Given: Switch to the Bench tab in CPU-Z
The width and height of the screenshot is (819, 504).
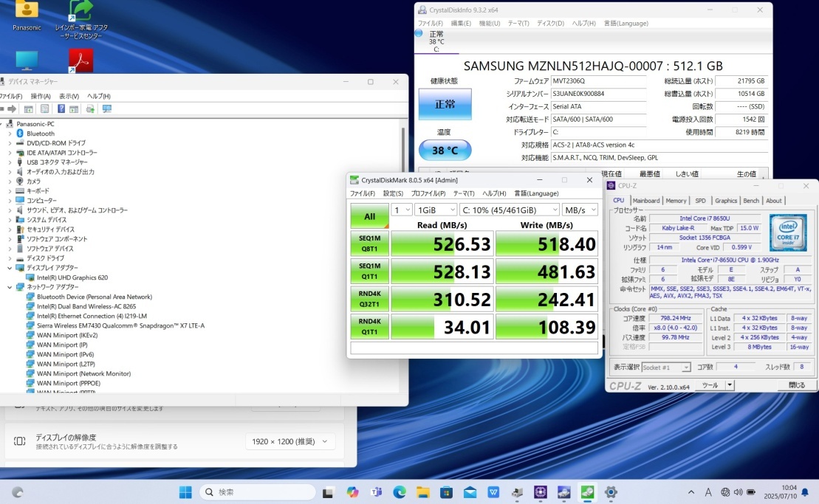Looking at the screenshot, I should 750,201.
